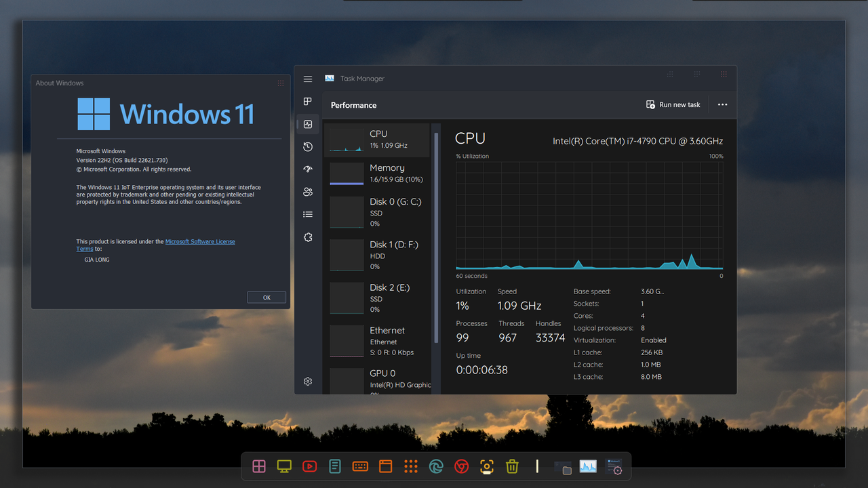Click Run new task

673,104
